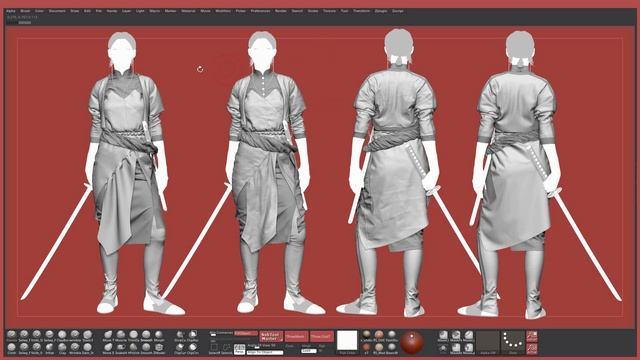Image resolution: width=640 pixels, height=360 pixels.
Task: Select the Muscle brush
Action: 121,335
